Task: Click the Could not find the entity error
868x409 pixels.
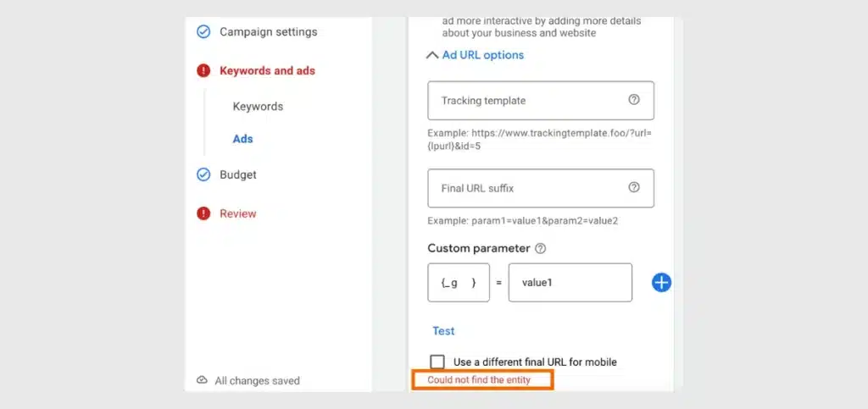Action: (x=479, y=380)
